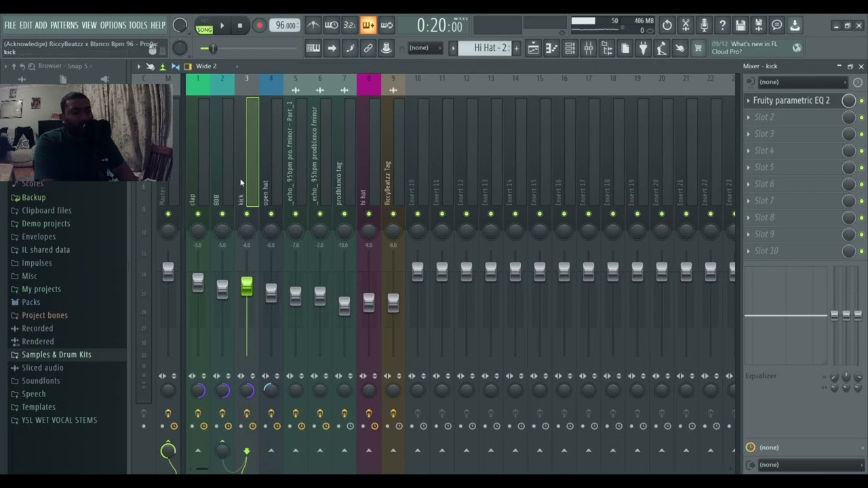868x488 pixels.
Task: Open the tempo tapper icon
Action: tap(661, 48)
